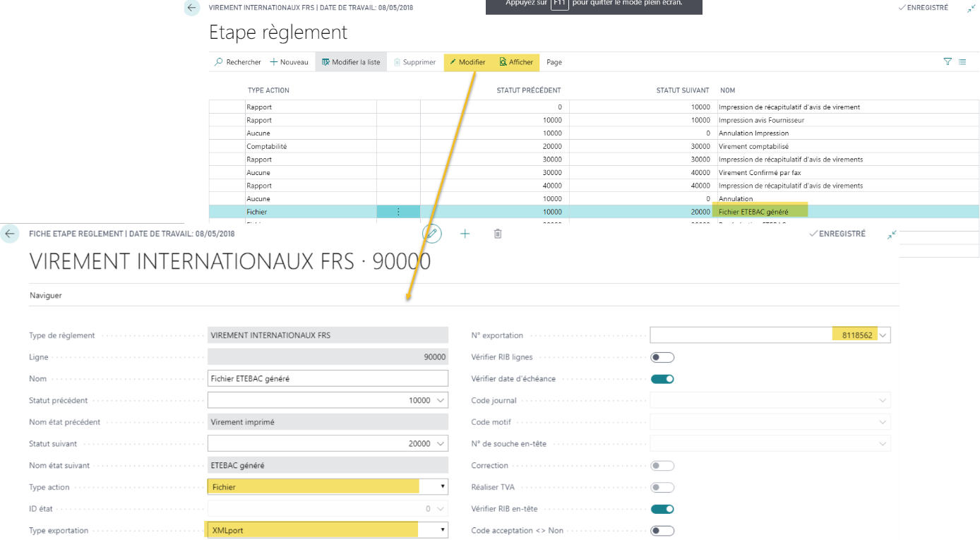980x540 pixels.
Task: Open the Naviguer menu
Action: [x=45, y=296]
